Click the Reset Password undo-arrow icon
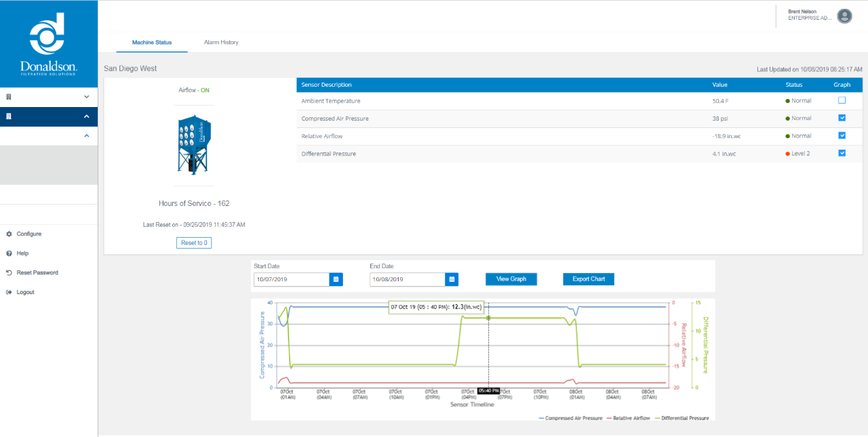Screen dimensions: 868x437 [x=9, y=273]
